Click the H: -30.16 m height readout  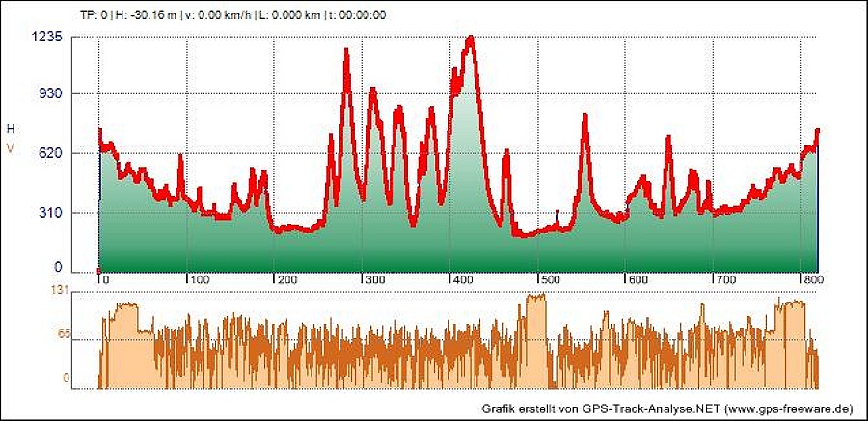point(146,14)
